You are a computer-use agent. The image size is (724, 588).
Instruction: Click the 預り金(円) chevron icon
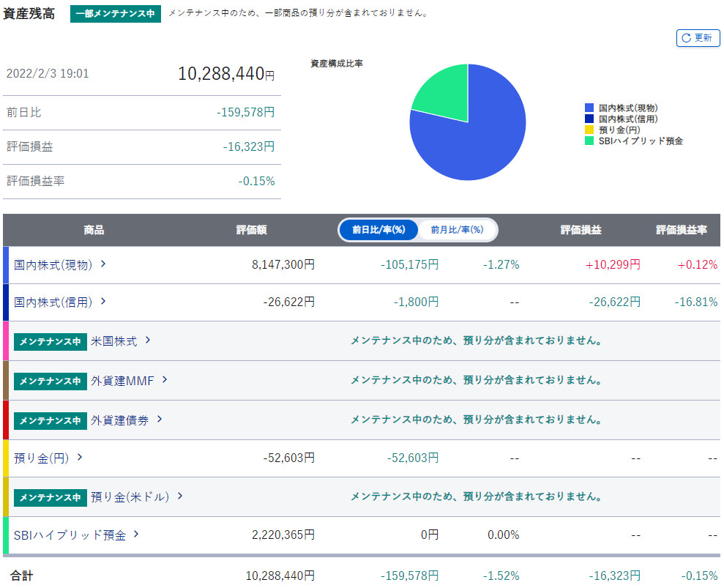[x=80, y=458]
